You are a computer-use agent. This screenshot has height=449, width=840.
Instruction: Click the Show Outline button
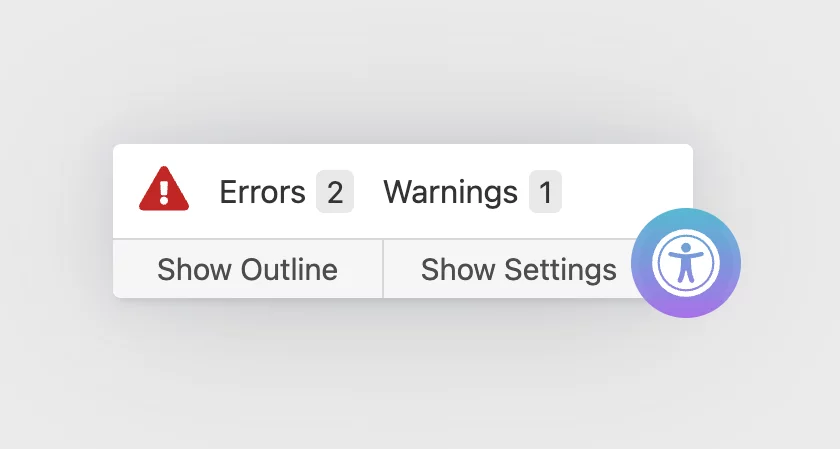coord(248,269)
